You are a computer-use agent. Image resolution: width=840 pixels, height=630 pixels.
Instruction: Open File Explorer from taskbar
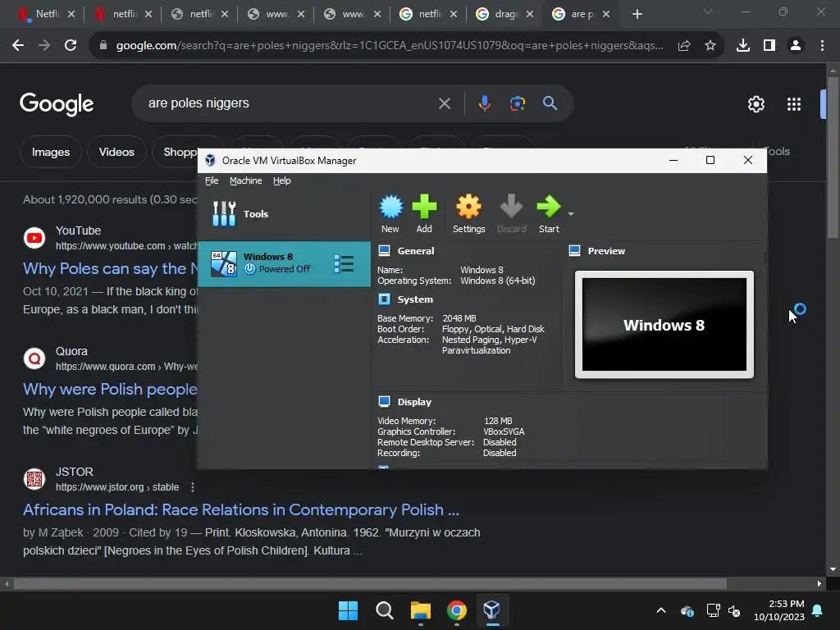421,610
